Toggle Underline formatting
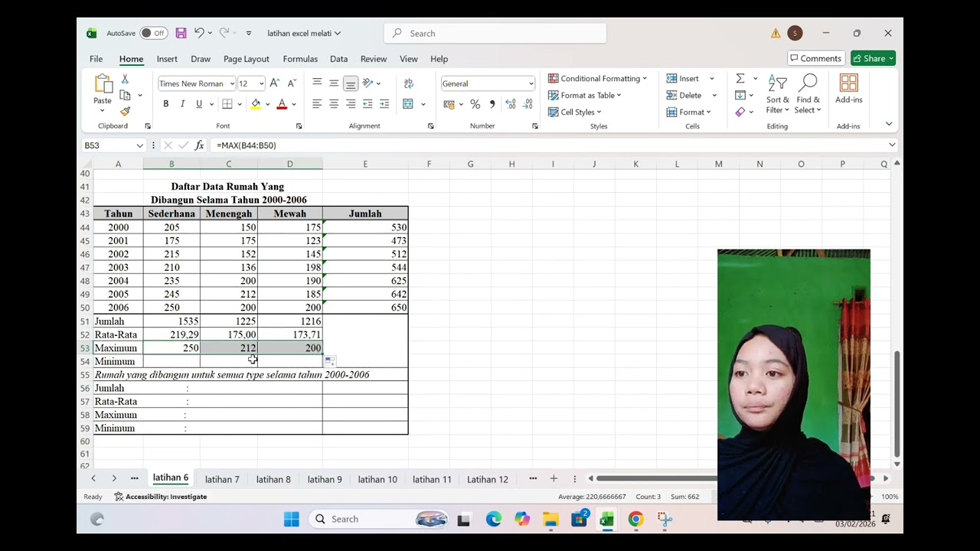The width and height of the screenshot is (980, 551). tap(199, 104)
